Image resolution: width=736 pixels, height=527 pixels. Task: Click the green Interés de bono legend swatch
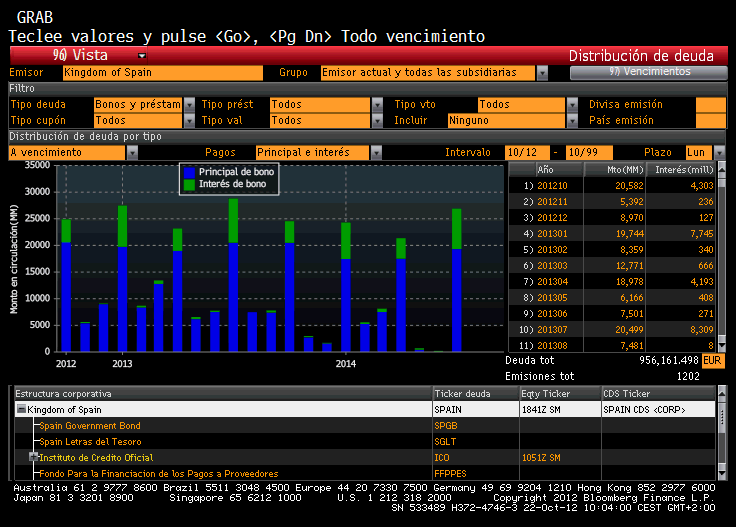pos(190,185)
